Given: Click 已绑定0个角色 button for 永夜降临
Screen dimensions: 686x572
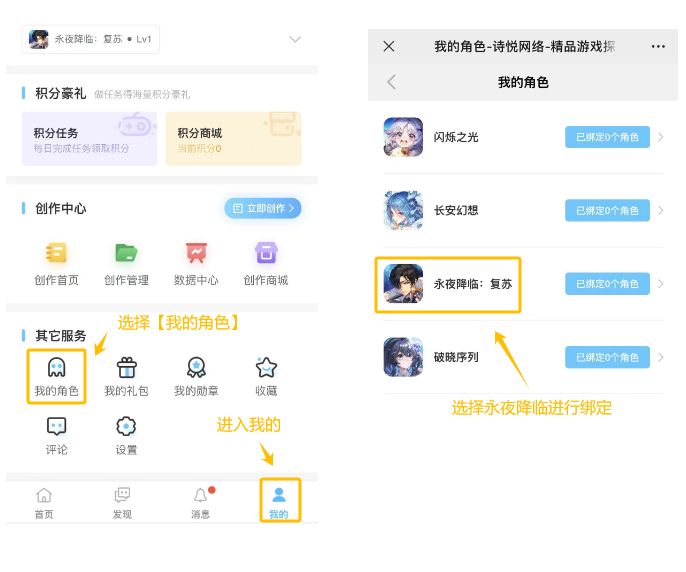Looking at the screenshot, I should tap(607, 284).
